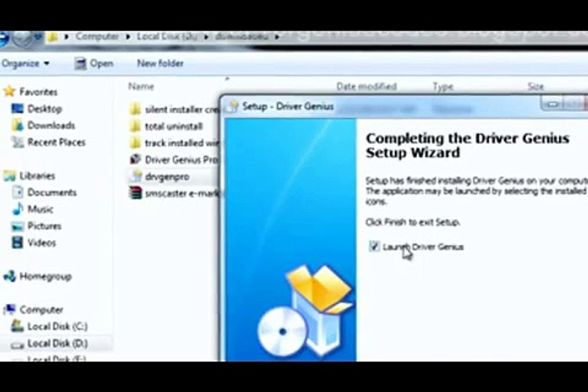Screen dimensions: 588x392
Task: Open the Videos library icon
Action: pos(17,242)
